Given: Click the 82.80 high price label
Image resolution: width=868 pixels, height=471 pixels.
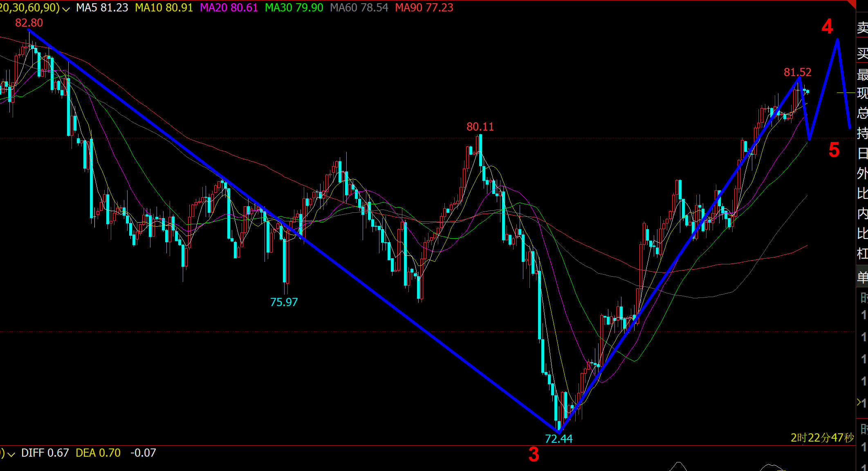Looking at the screenshot, I should click(x=29, y=23).
